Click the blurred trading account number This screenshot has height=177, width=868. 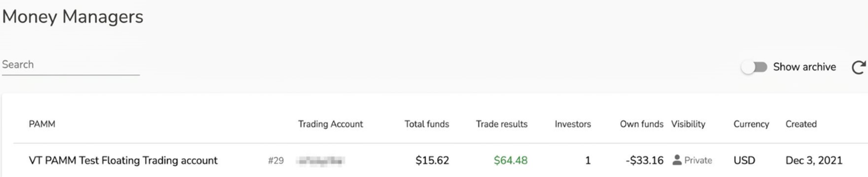[320, 161]
